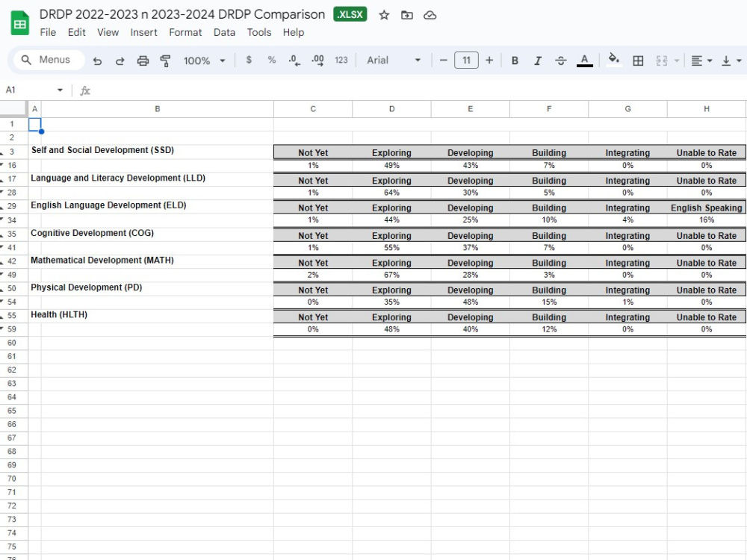Open the merge cells options arrow
747x560 pixels.
coord(677,60)
